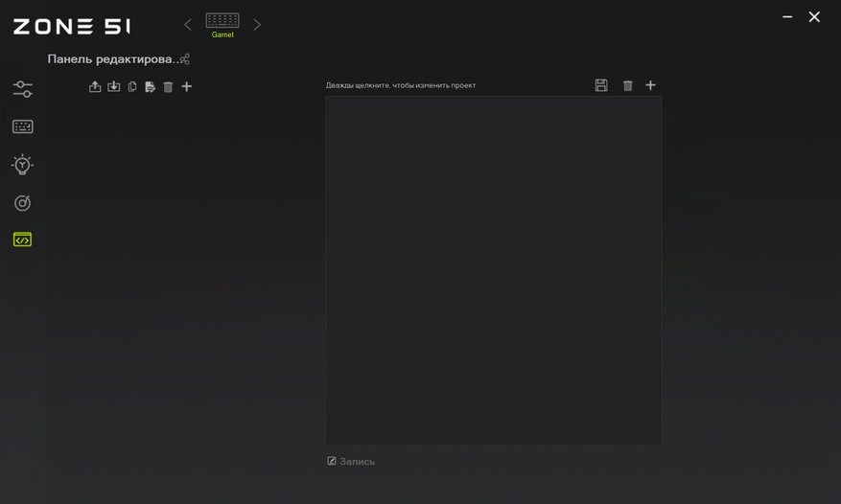
Task: Select the macro editor code icon
Action: tap(22, 240)
